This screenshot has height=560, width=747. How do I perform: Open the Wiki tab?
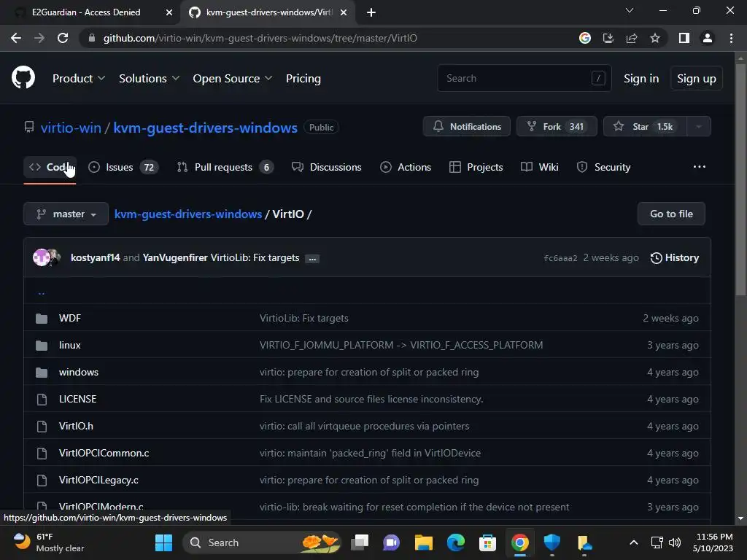pyautogui.click(x=539, y=167)
